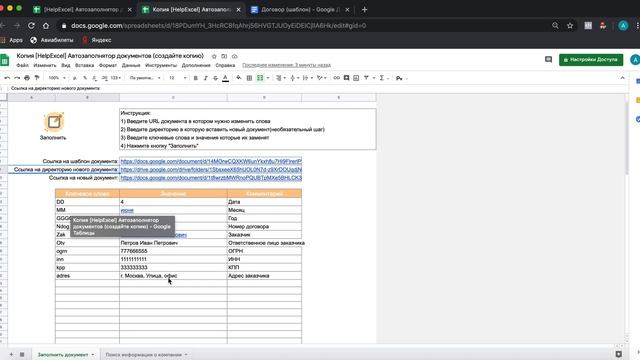Open the Инструменты menu
This screenshot has height=360, width=640.
click(x=161, y=65)
